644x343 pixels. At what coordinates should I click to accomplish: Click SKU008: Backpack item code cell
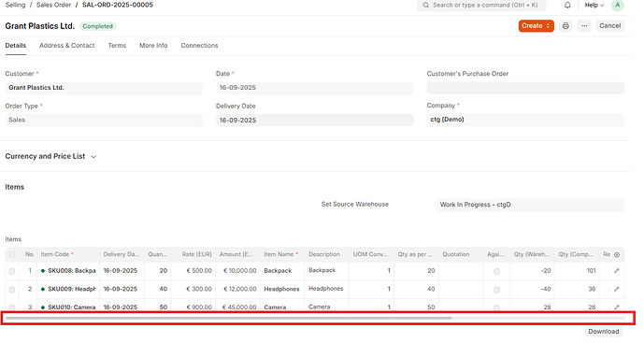click(68, 271)
